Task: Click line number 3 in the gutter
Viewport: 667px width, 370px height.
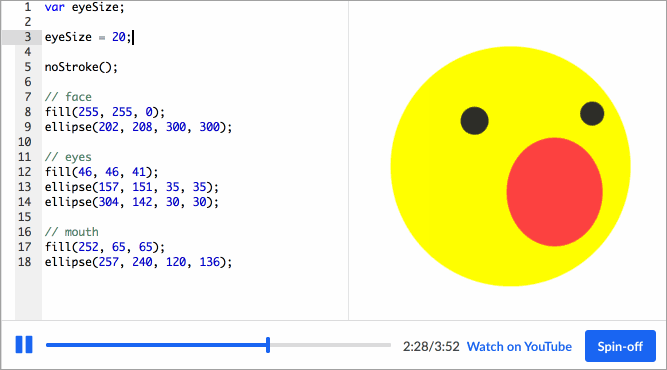Action: point(28,37)
